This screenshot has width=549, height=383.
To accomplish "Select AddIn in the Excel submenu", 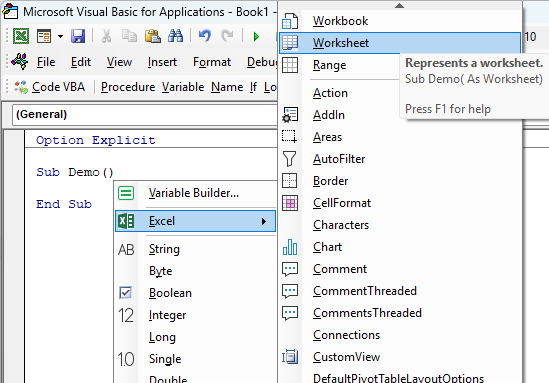I will 340,115.
